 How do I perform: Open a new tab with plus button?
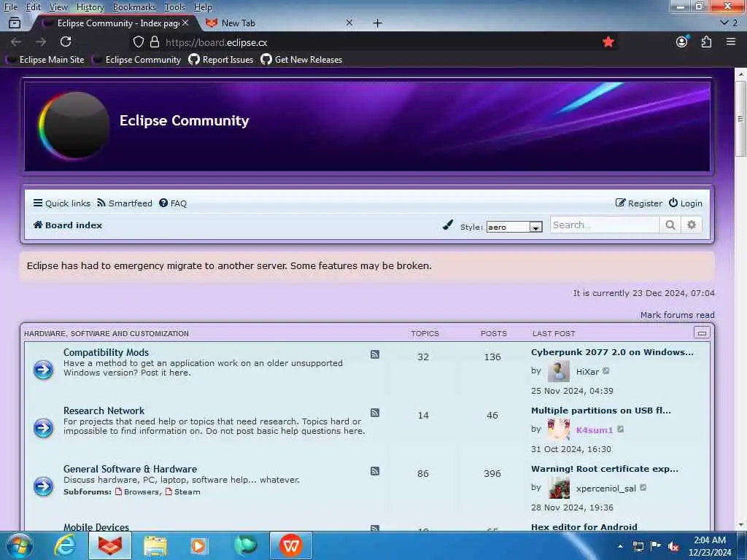(377, 23)
